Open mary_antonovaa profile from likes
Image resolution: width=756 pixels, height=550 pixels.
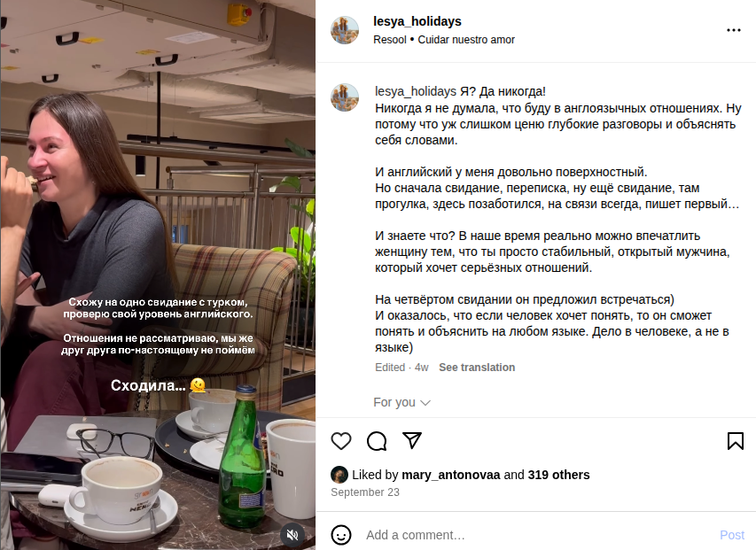point(451,475)
